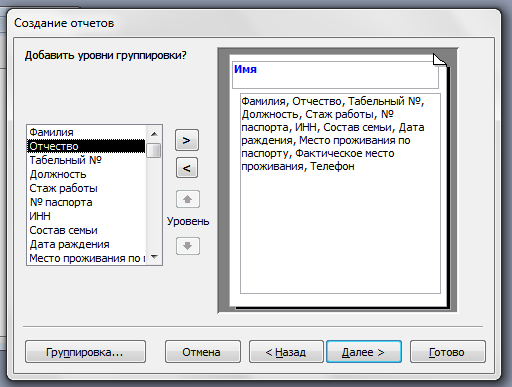Lower priority with down arrow button
The width and height of the screenshot is (512, 387).
pos(188,246)
